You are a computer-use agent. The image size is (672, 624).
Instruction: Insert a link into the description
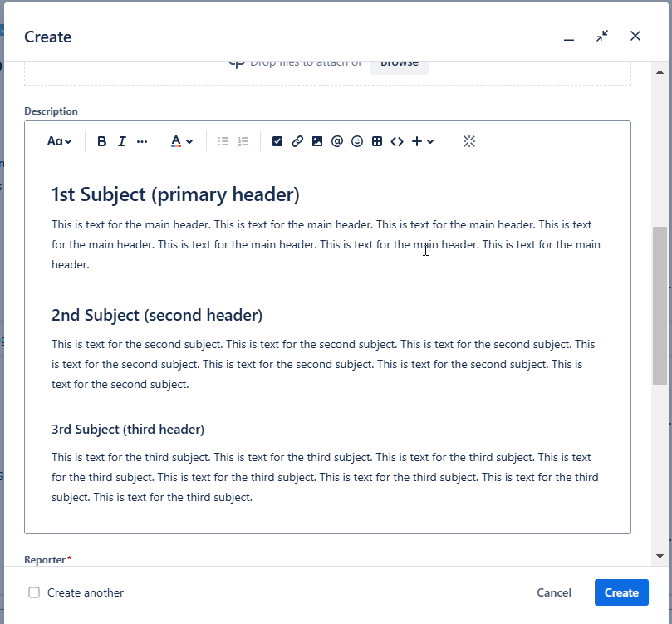pos(297,141)
